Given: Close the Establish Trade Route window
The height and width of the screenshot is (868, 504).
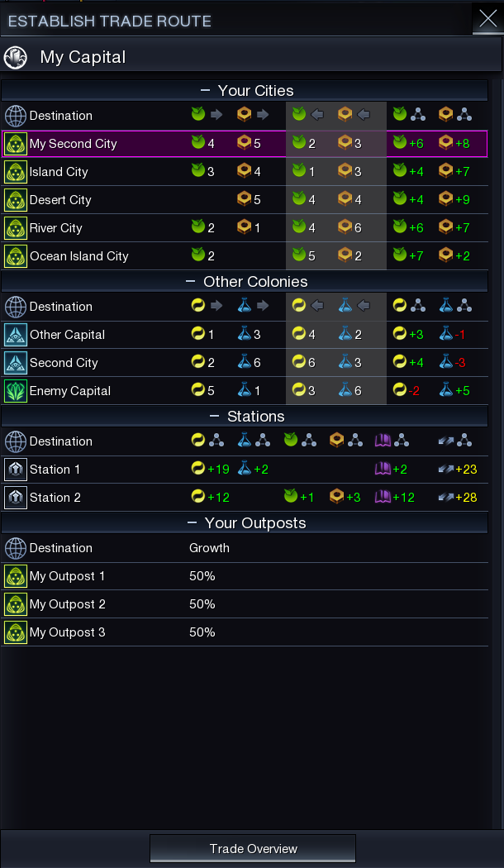Looking at the screenshot, I should [488, 19].
